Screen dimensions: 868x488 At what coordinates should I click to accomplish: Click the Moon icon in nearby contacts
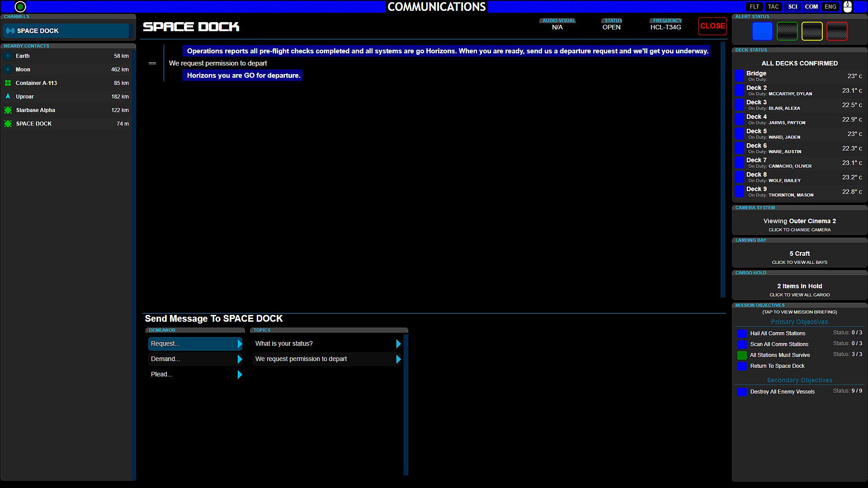click(8, 70)
